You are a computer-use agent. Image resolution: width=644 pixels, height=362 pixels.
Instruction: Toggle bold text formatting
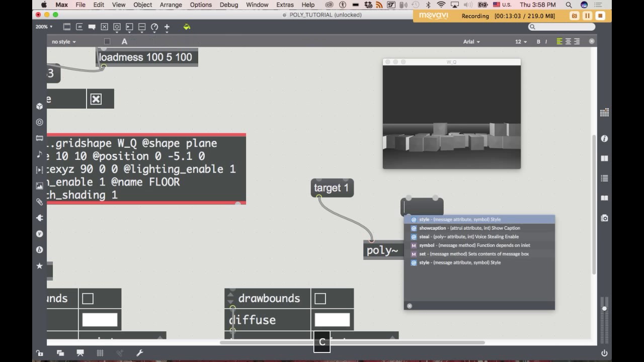[538, 42]
